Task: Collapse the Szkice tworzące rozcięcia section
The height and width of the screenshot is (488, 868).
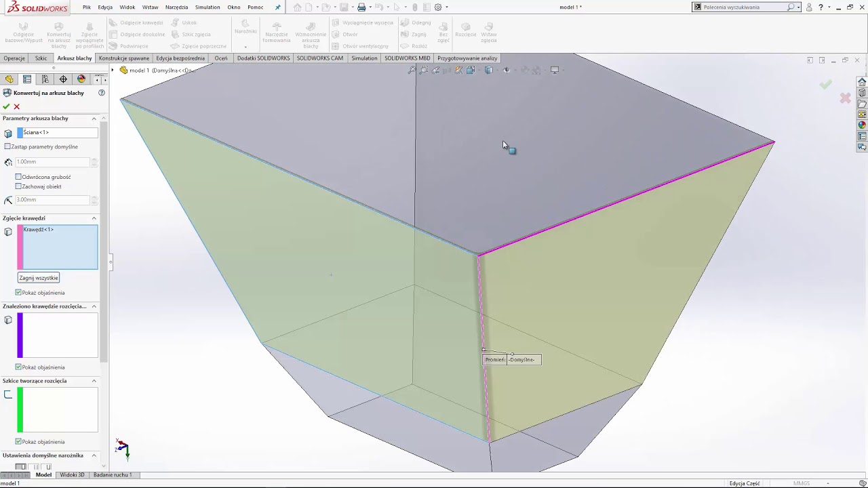Action: [94, 381]
